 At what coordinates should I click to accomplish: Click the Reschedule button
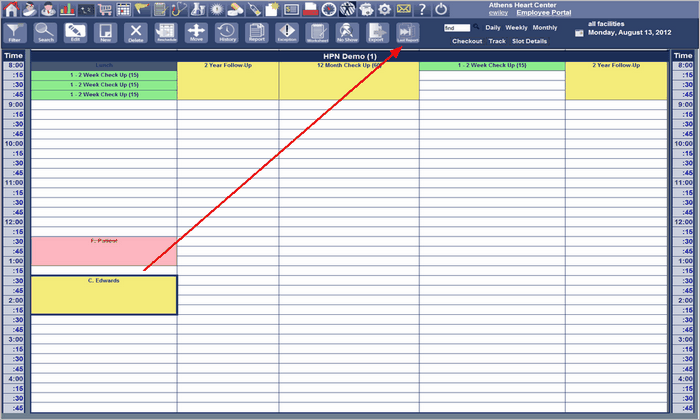point(166,33)
